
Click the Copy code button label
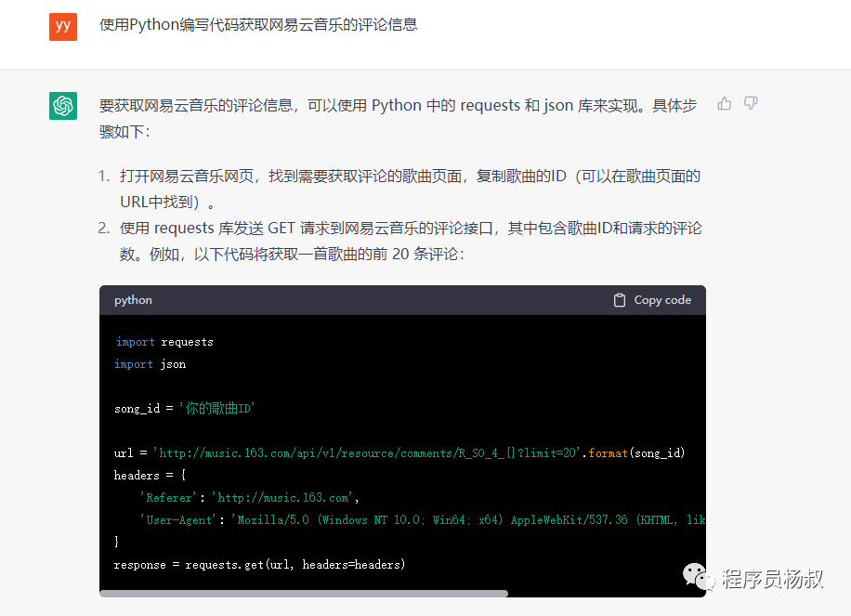(x=662, y=300)
